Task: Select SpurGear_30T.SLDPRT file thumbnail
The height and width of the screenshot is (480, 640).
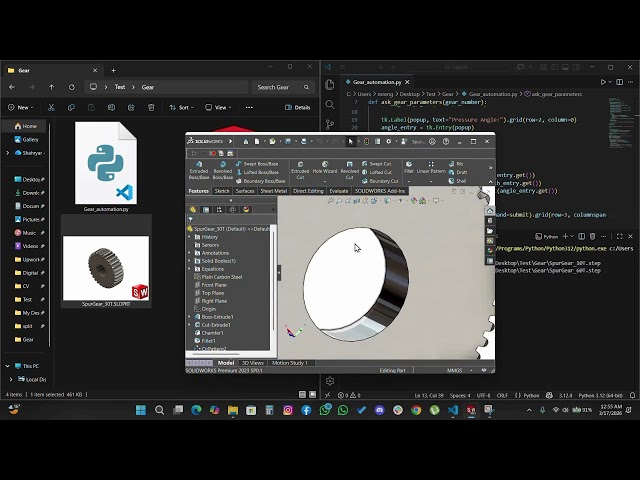Action: tap(106, 268)
